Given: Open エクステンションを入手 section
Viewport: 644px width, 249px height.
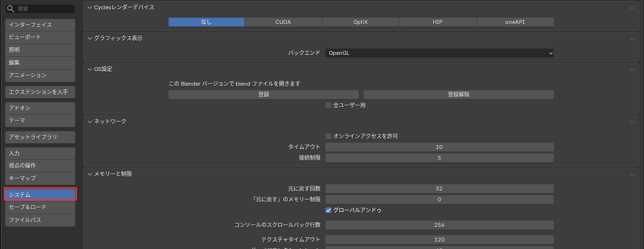Looking at the screenshot, I should (40, 92).
